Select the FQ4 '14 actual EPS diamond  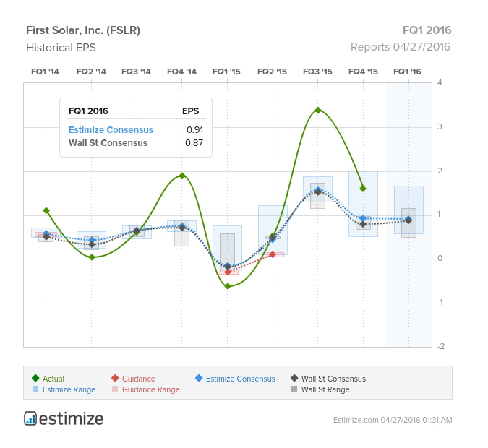182,176
